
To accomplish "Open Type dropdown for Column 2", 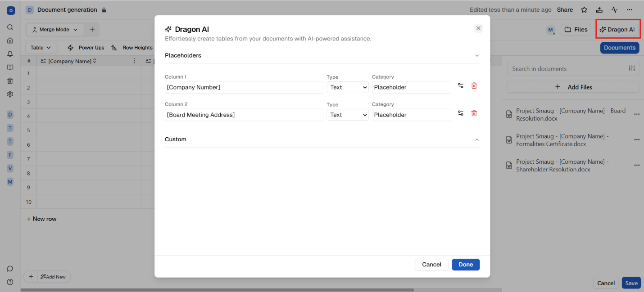I will point(348,115).
